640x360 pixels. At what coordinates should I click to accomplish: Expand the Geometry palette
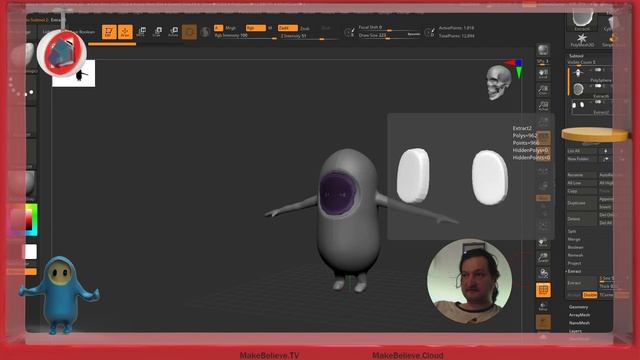tap(578, 307)
